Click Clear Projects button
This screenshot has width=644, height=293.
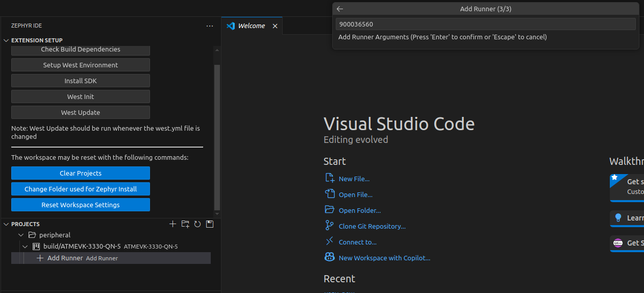point(81,174)
